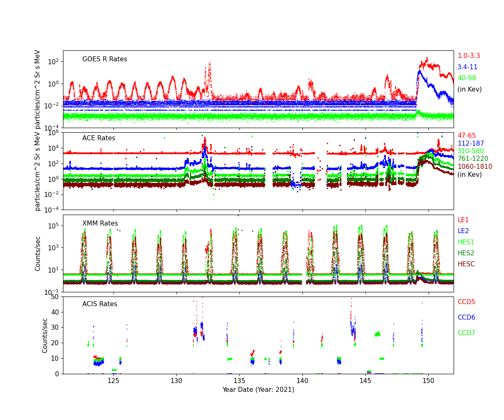Screen dimensions: 504x420
Task: Click the ACE Rates panel title
Action: click(99, 138)
